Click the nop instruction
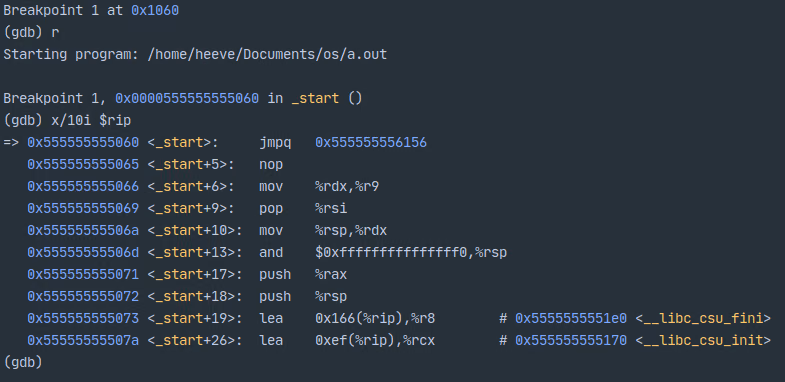785x382 pixels. point(271,165)
